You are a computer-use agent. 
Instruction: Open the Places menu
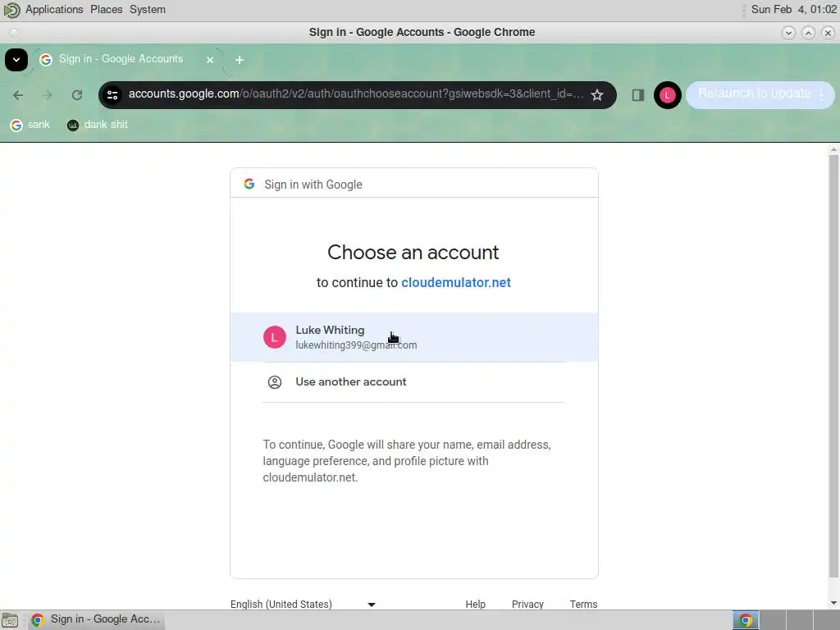[106, 10]
